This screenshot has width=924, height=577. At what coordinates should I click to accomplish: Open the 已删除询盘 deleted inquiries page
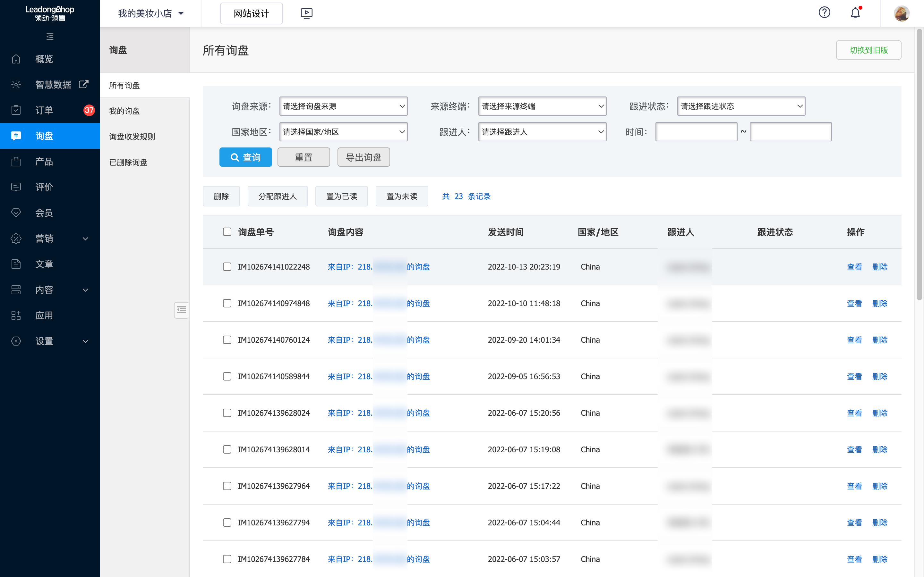tap(128, 162)
